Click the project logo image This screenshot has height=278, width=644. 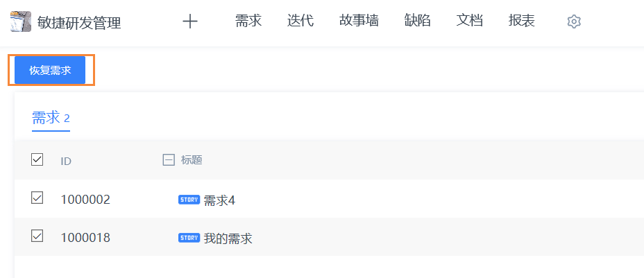tap(21, 21)
